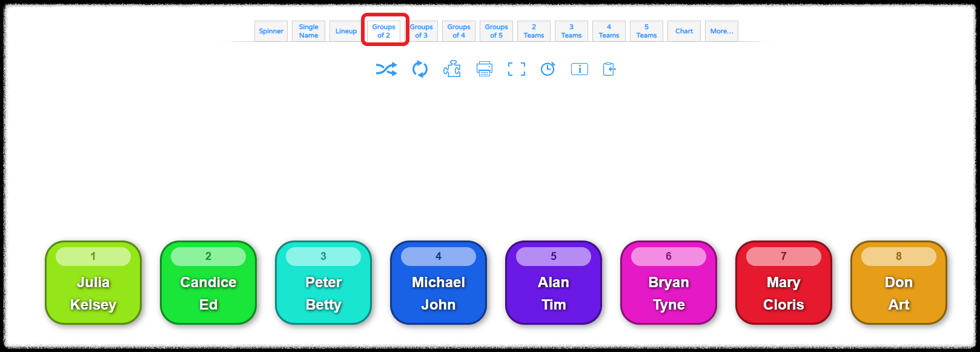The image size is (980, 352).
Task: Switch to the Spinner tab
Action: pos(271,31)
